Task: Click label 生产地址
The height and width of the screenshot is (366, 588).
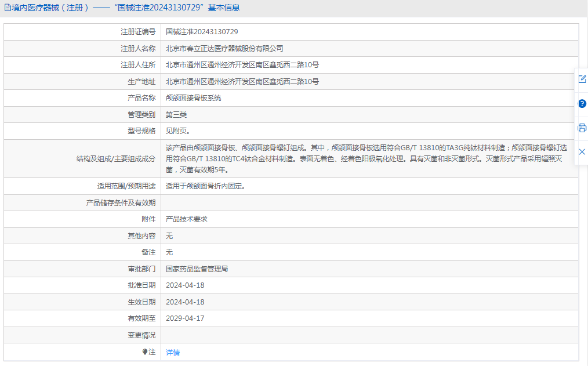Action: click(x=141, y=81)
